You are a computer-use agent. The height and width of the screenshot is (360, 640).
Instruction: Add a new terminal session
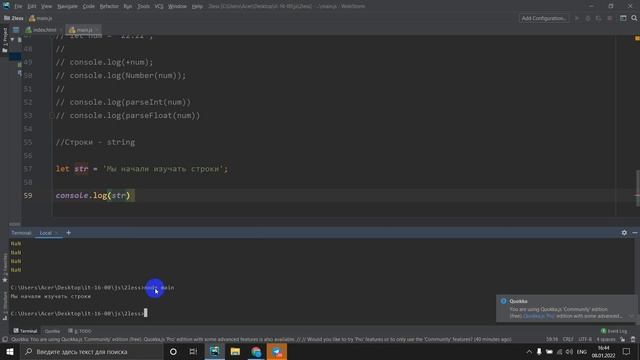tap(69, 233)
